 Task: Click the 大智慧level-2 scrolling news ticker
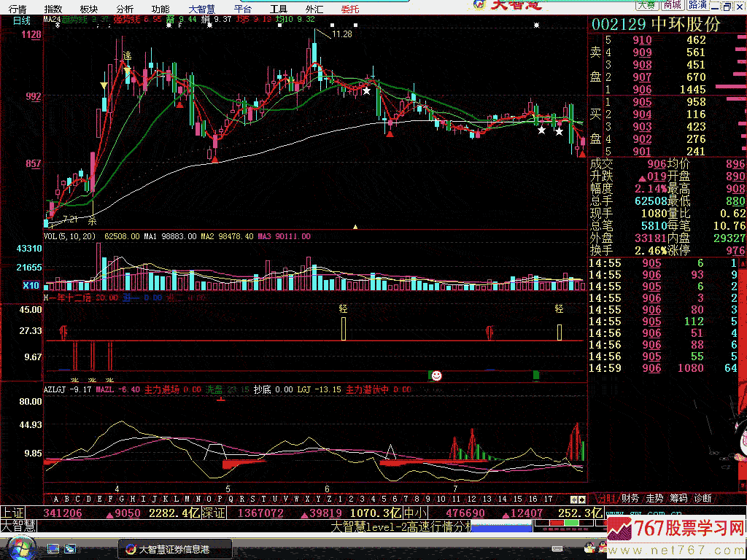click(x=400, y=526)
